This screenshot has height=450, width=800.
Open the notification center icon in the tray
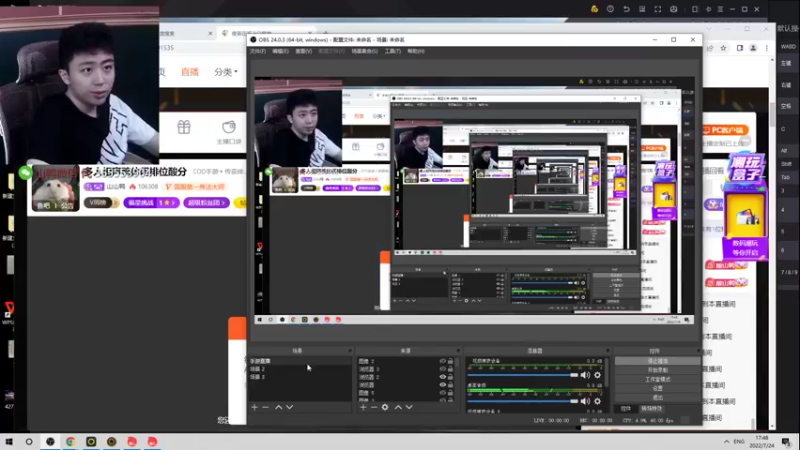point(786,441)
